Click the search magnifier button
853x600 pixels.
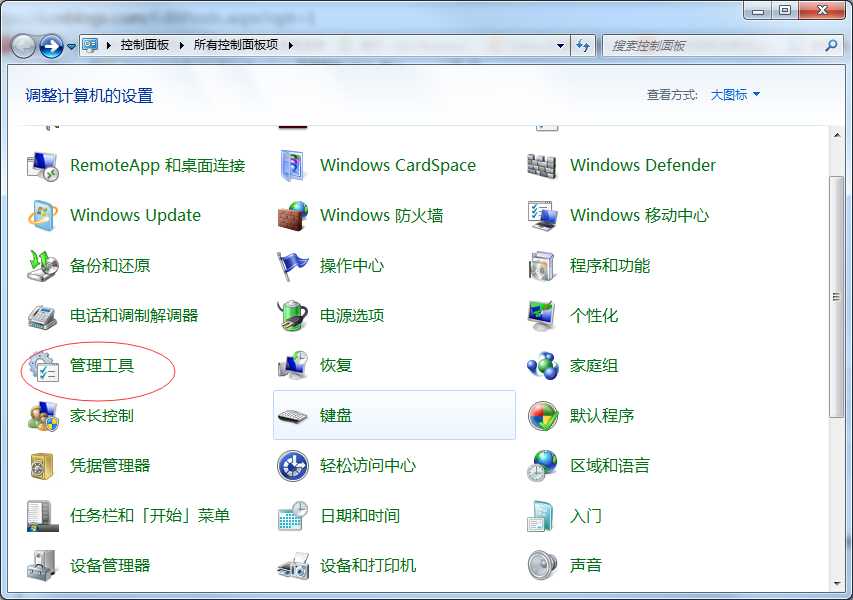831,46
